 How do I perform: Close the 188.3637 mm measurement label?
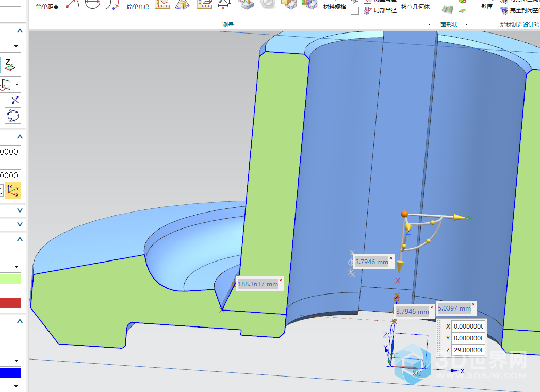pyautogui.click(x=281, y=280)
